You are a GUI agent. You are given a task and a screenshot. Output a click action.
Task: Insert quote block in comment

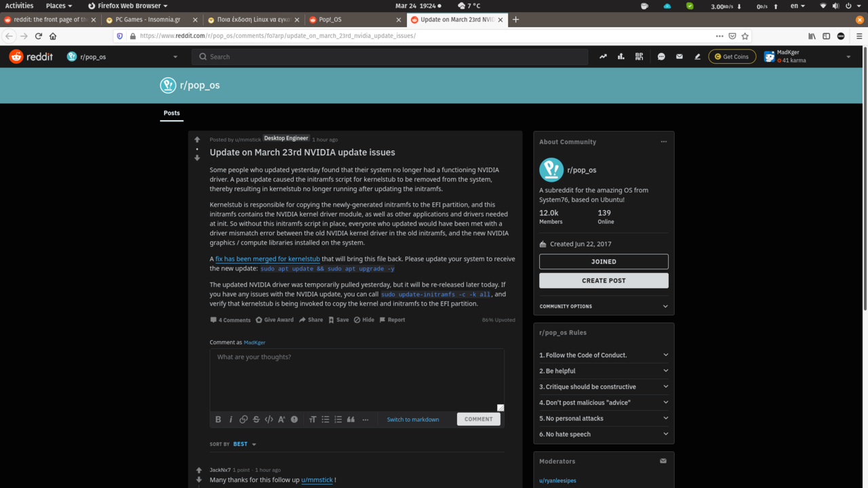351,420
